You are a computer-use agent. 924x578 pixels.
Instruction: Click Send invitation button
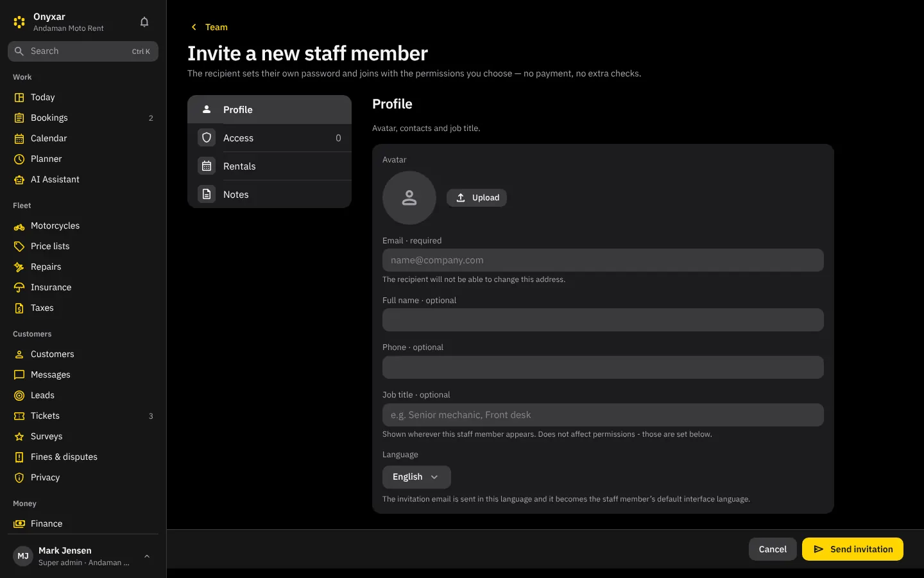(853, 549)
